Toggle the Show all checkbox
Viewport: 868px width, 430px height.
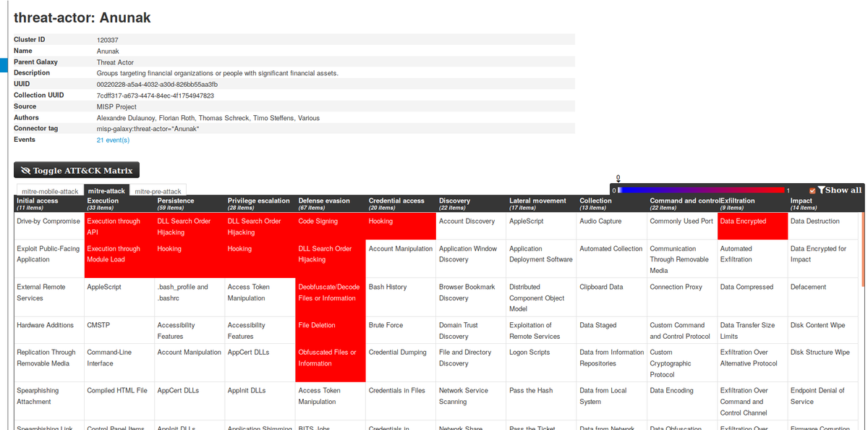coord(812,190)
